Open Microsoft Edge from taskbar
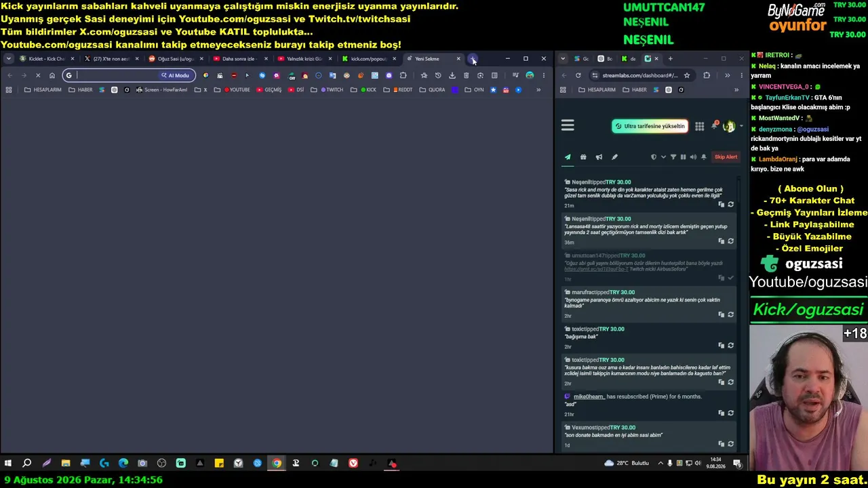Image resolution: width=868 pixels, height=488 pixels. (x=123, y=464)
